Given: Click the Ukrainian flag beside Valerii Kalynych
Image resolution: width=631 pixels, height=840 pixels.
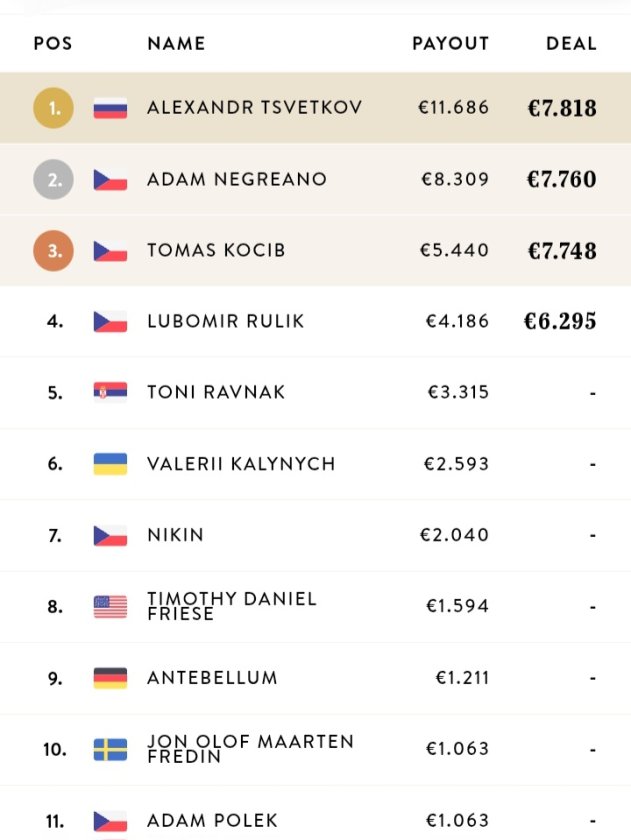Looking at the screenshot, I should pyautogui.click(x=110, y=464).
